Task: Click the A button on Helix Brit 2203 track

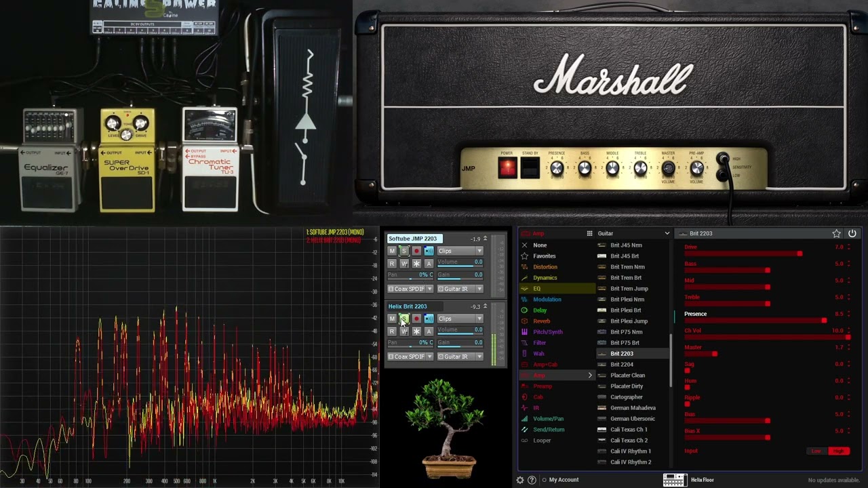Action: click(429, 331)
